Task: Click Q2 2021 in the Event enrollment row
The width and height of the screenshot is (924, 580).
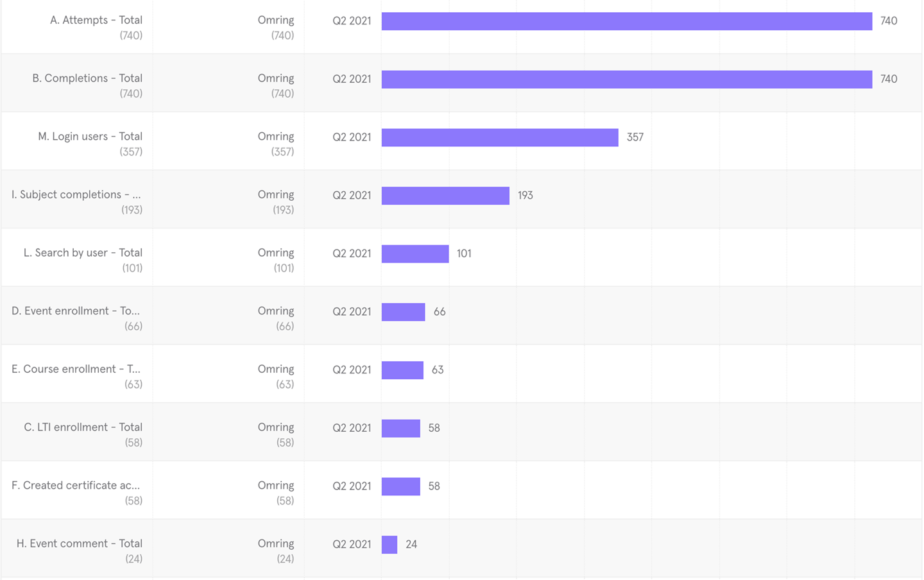Action: coord(352,312)
